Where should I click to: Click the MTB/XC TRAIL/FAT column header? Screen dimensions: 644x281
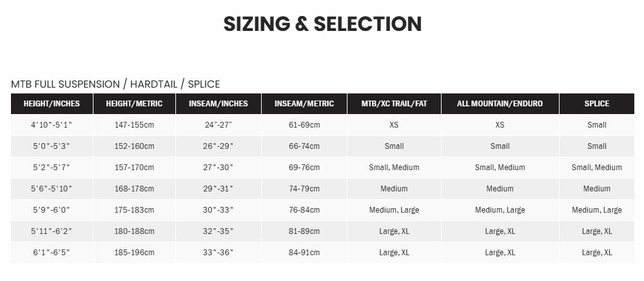pyautogui.click(x=394, y=104)
